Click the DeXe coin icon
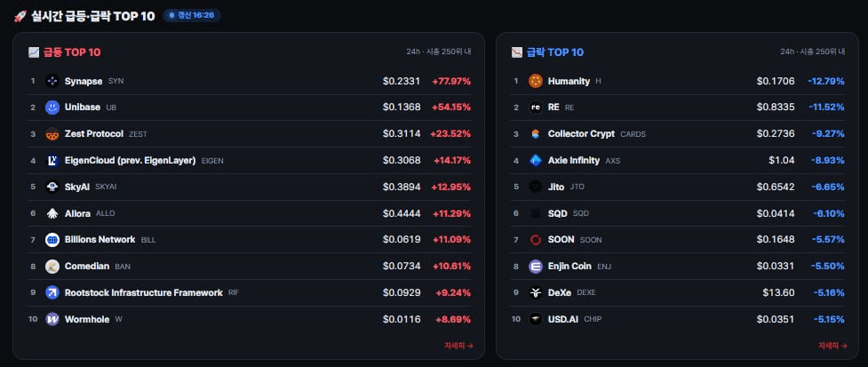 tap(536, 293)
